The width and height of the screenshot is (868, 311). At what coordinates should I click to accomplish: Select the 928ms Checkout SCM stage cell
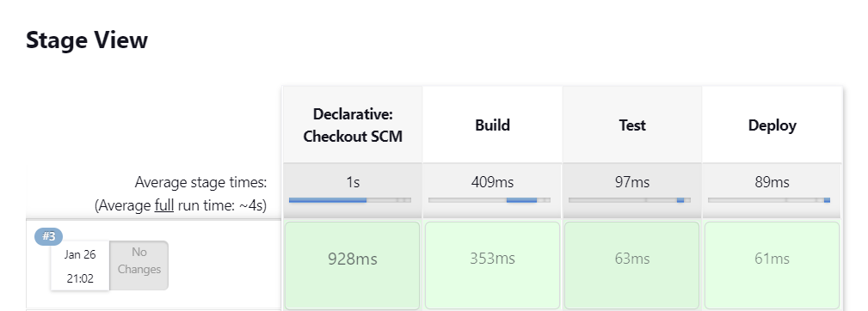point(352,265)
